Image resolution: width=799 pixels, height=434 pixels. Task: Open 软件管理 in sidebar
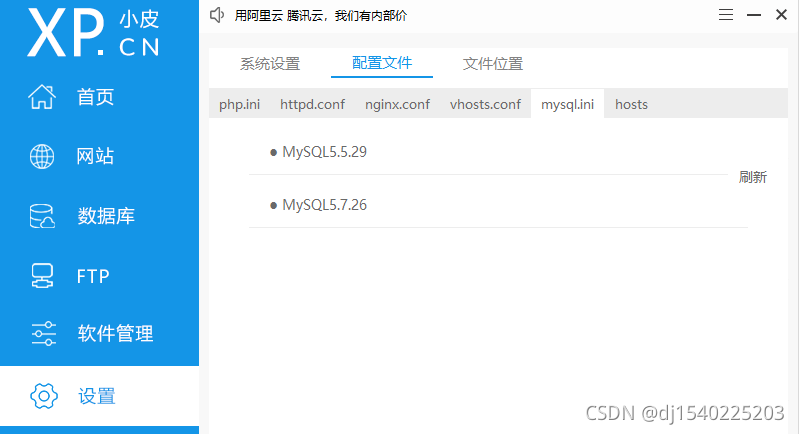(115, 334)
